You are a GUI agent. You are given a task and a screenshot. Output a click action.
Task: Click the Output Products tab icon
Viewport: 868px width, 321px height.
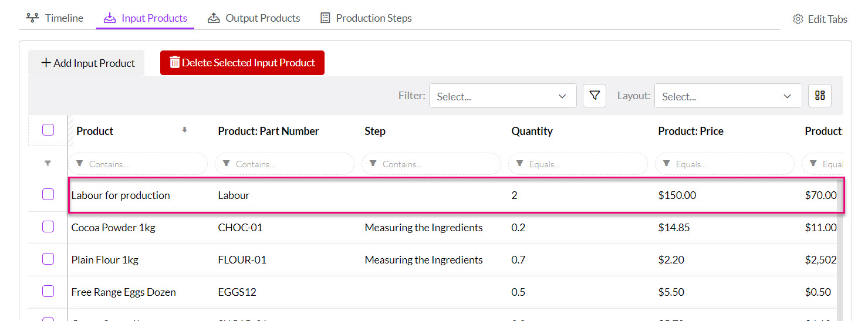[x=214, y=18]
